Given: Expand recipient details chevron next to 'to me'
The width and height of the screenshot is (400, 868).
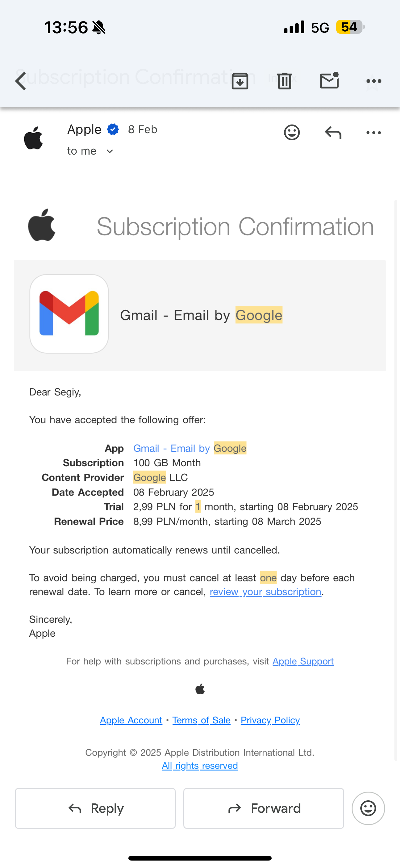Looking at the screenshot, I should [x=109, y=151].
